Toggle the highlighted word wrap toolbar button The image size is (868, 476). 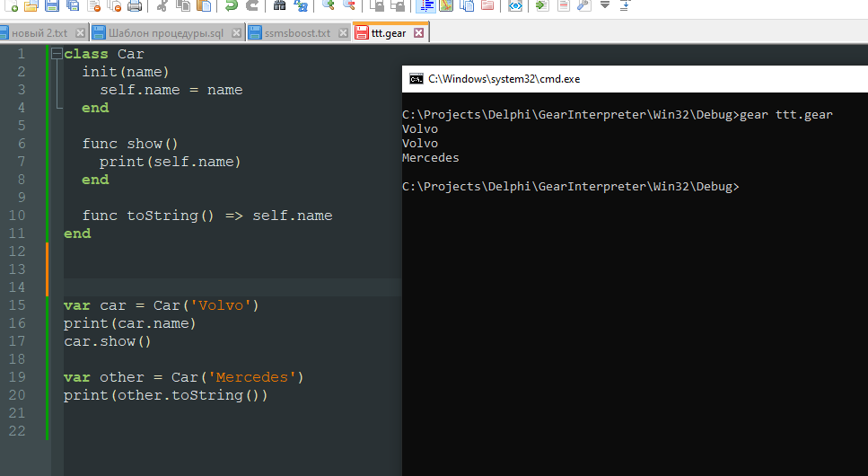[425, 5]
